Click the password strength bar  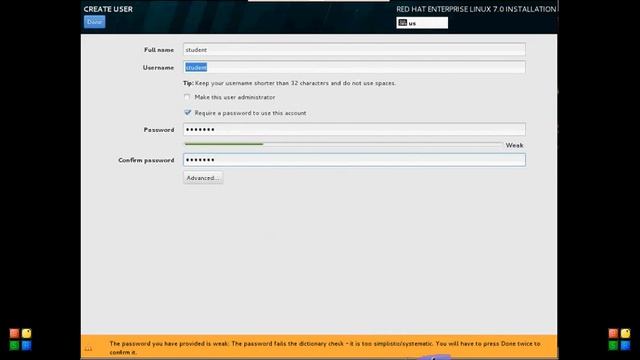coord(343,144)
